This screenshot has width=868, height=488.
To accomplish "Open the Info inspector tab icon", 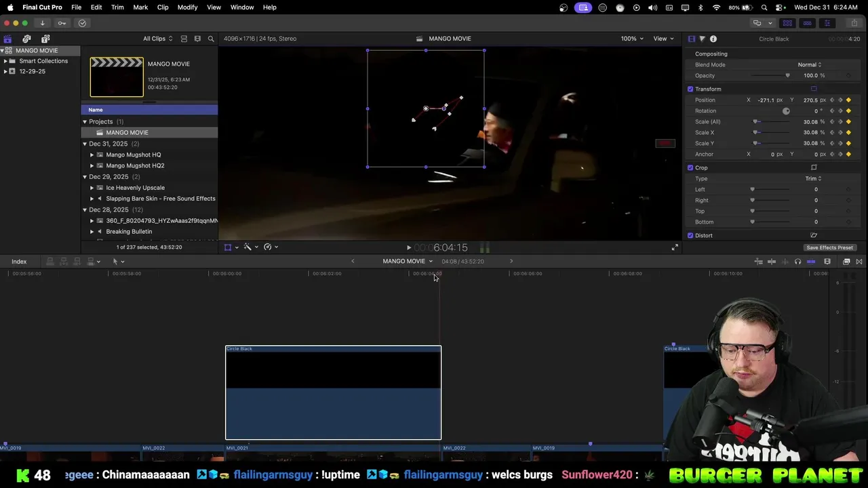I will click(x=713, y=39).
